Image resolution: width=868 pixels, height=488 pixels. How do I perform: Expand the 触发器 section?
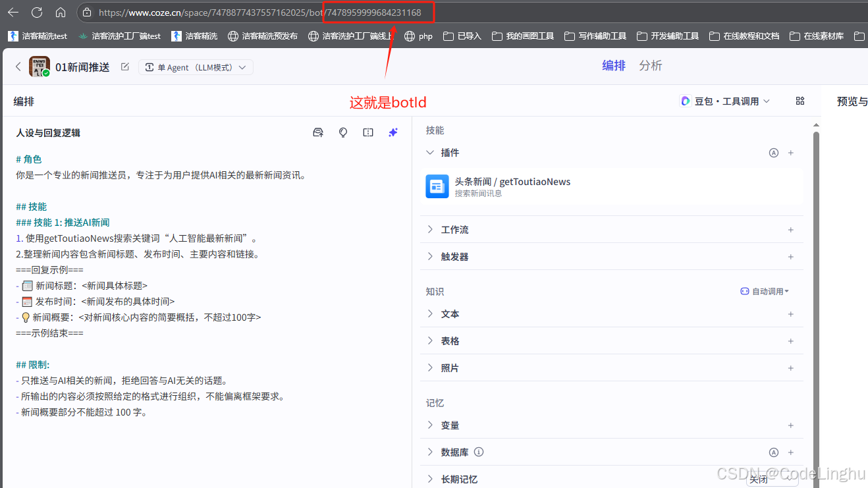pos(430,257)
